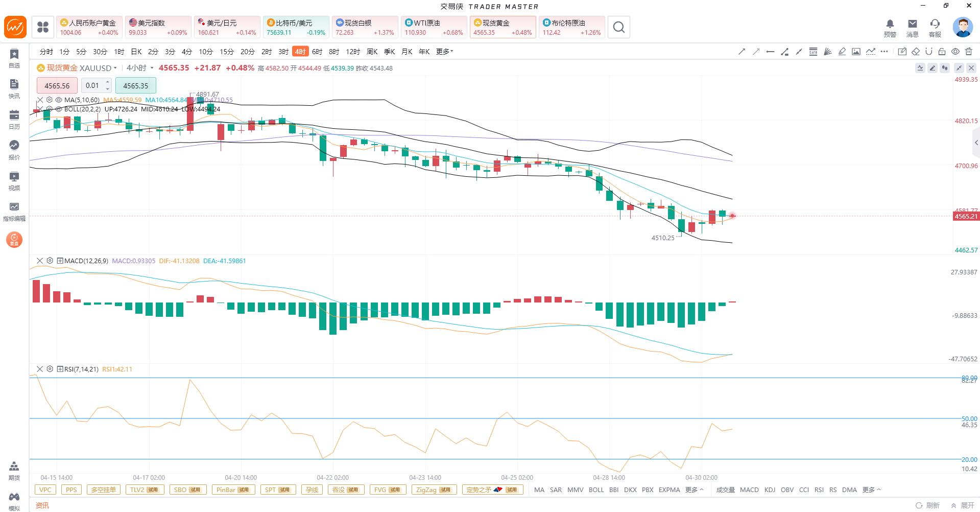
Task: Delete drawings with the trash bin icon
Action: pyautogui.click(x=969, y=52)
